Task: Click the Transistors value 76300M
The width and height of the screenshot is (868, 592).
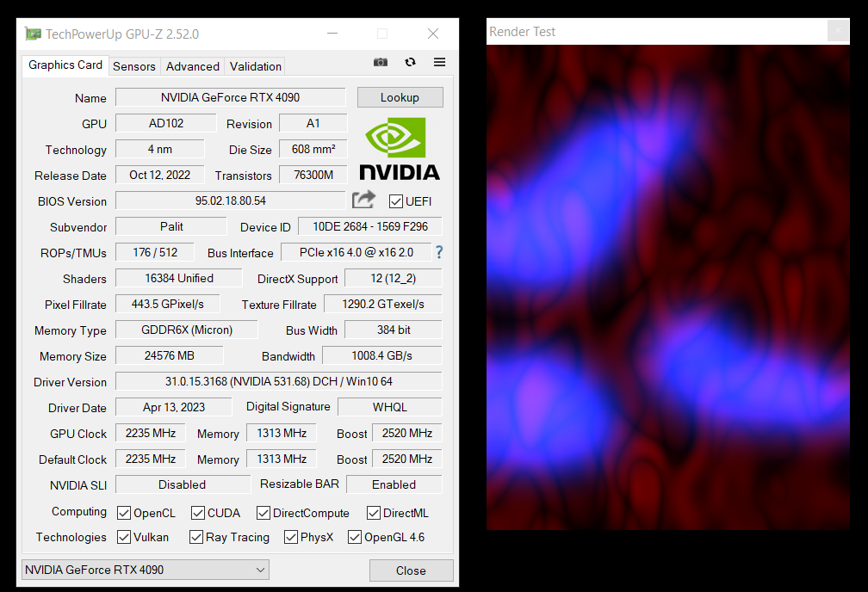Action: 313,175
